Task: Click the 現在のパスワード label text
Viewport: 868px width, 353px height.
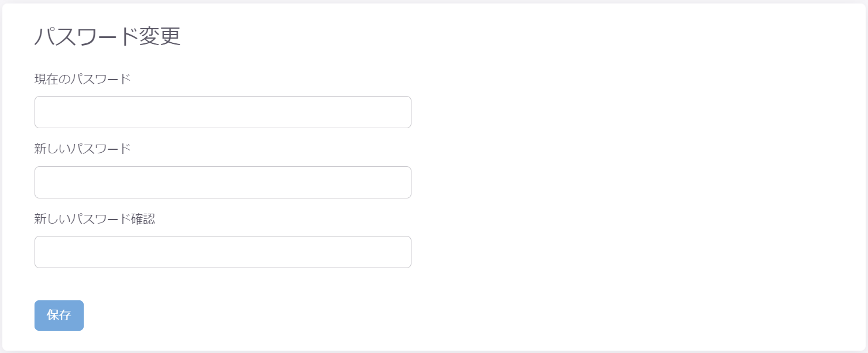Action: (82, 79)
